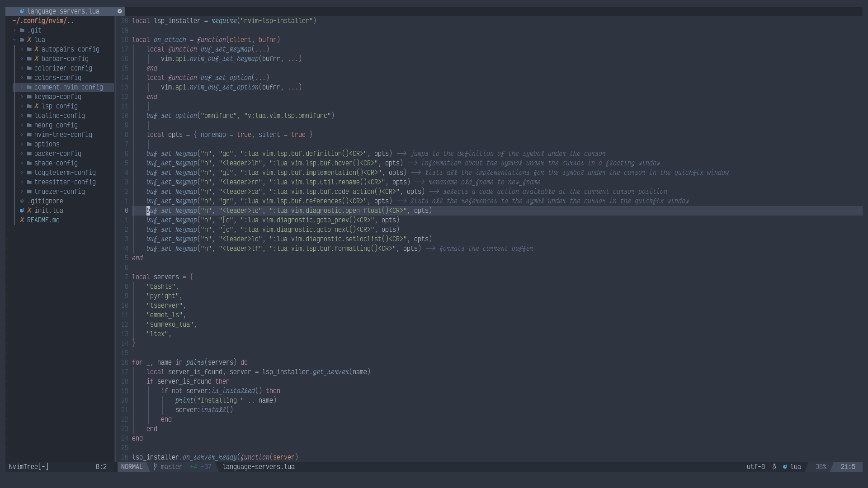868x488 pixels.
Task: Click the NORMAL mode indicator
Action: point(132,467)
